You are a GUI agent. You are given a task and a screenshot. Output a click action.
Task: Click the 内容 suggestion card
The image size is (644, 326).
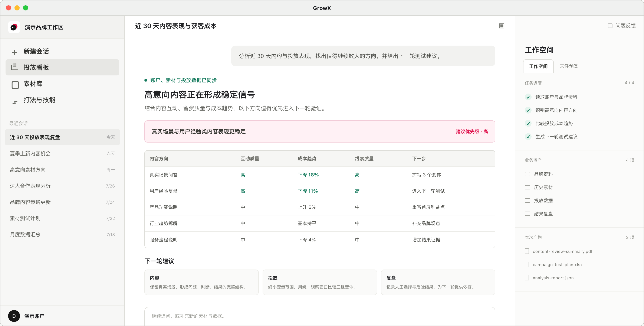[201, 282]
